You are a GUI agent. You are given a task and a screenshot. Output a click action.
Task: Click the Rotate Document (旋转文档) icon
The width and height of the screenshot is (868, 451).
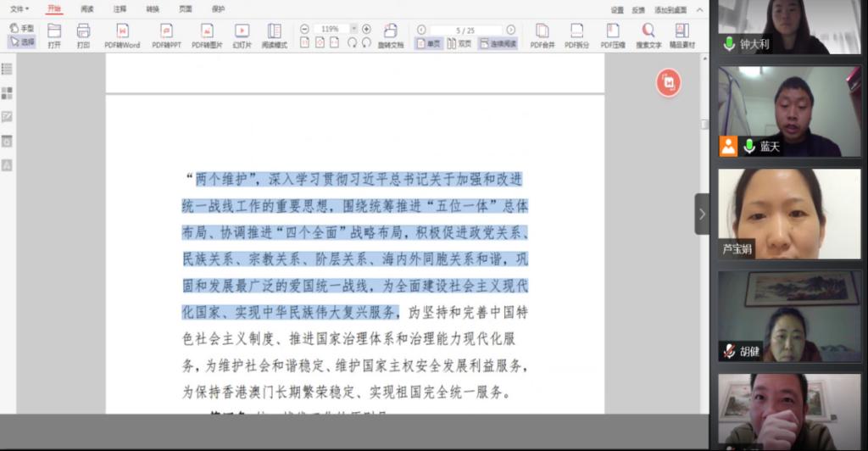(391, 36)
